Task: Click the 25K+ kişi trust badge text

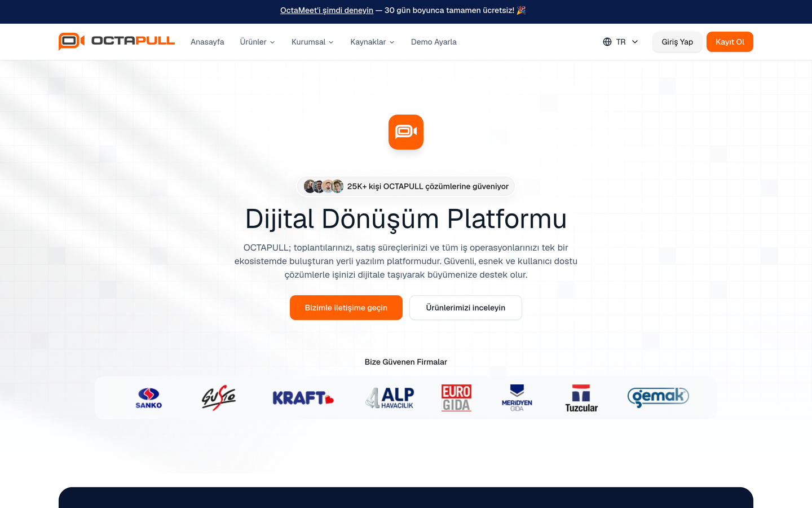Action: click(x=428, y=186)
